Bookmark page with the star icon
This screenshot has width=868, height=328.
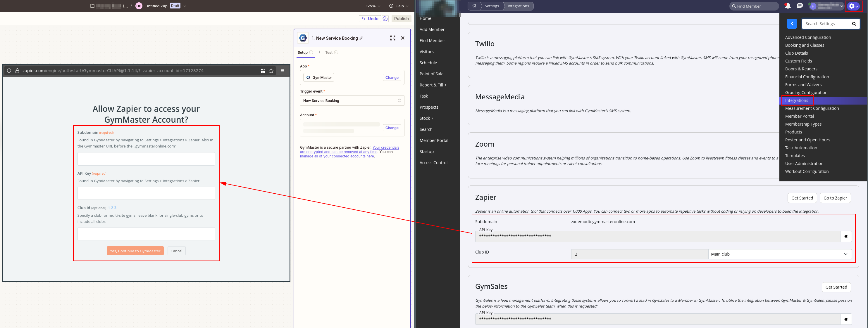[x=271, y=71]
